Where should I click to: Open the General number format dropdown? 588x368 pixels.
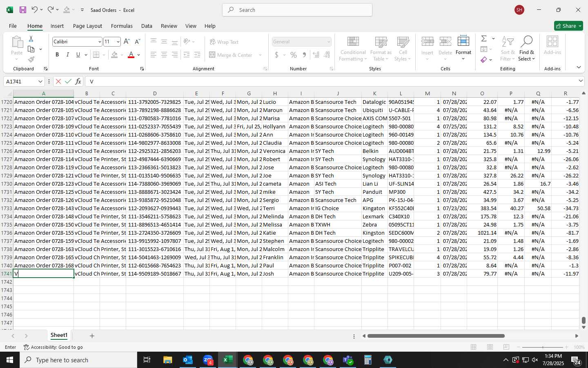coord(329,42)
